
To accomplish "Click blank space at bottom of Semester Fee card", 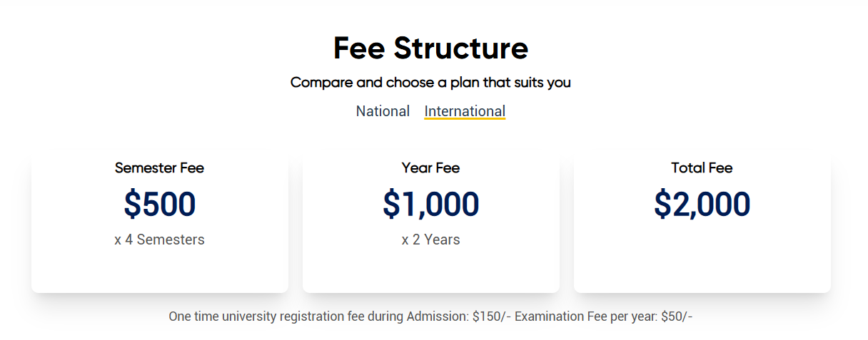I will 159,272.
